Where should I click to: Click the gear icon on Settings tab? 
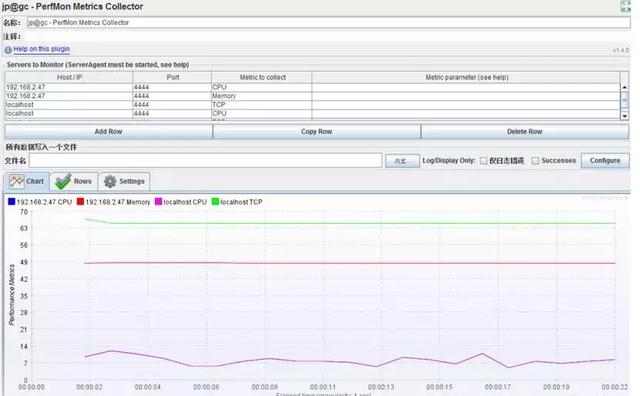click(110, 181)
